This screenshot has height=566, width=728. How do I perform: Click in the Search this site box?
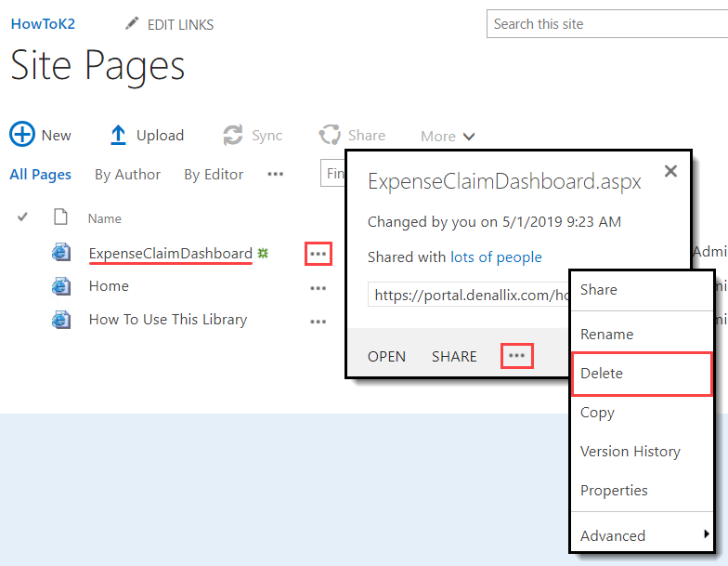pyautogui.click(x=607, y=24)
